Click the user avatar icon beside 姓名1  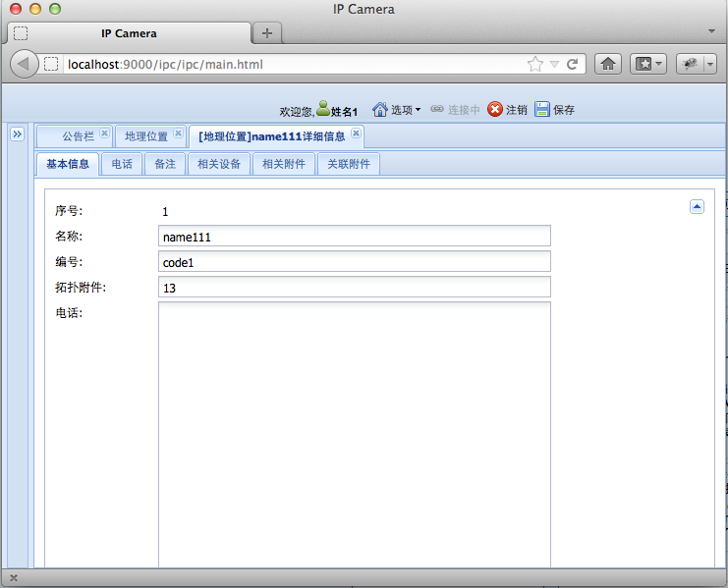coord(322,109)
